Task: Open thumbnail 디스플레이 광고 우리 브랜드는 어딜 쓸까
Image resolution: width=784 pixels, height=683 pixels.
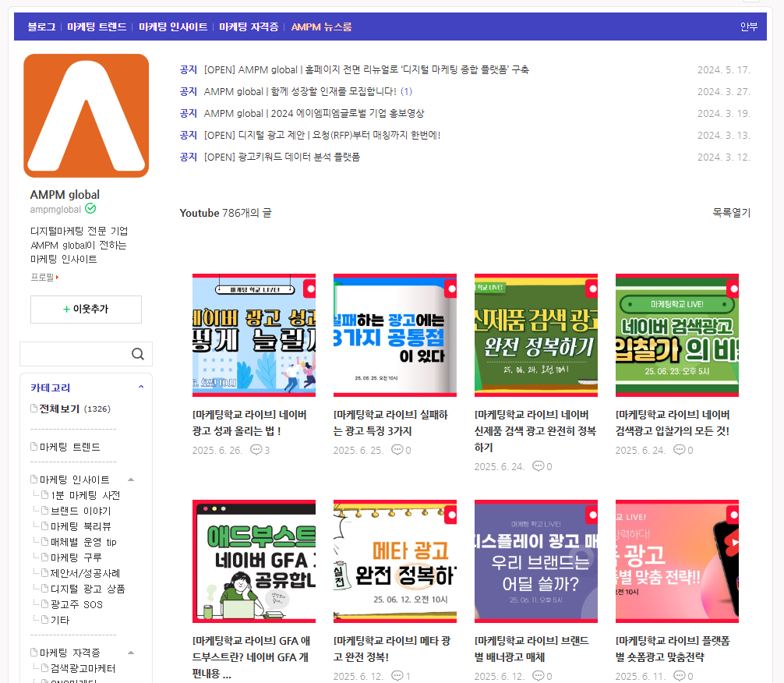Action: (536, 561)
